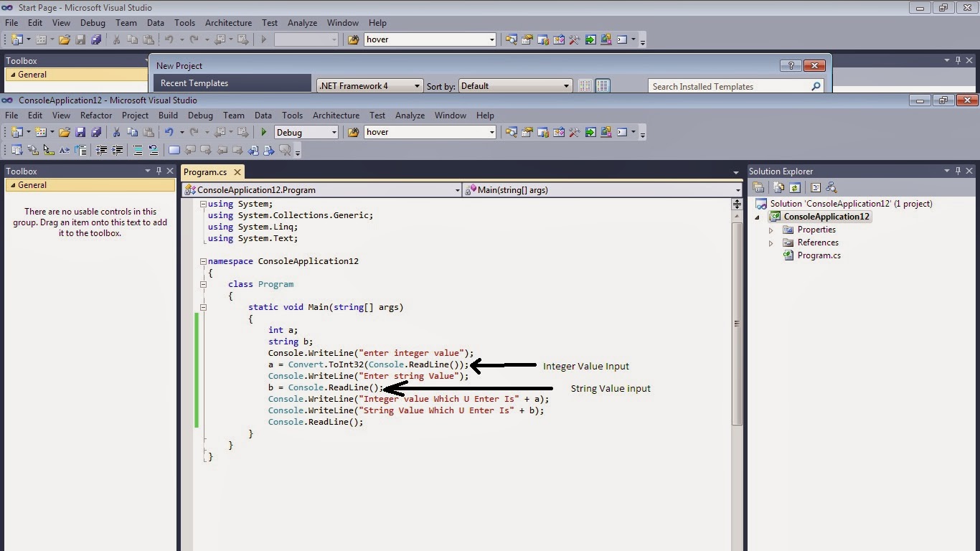Open Solution Explorer window icon in main toolbar
Viewport: 980px width, 551px height.
[x=511, y=132]
